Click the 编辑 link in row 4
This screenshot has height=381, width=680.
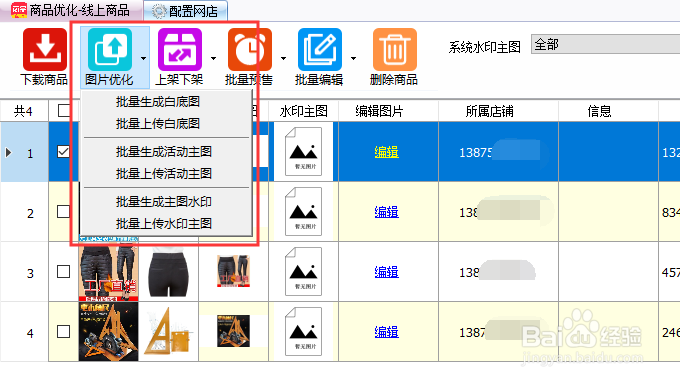(386, 332)
